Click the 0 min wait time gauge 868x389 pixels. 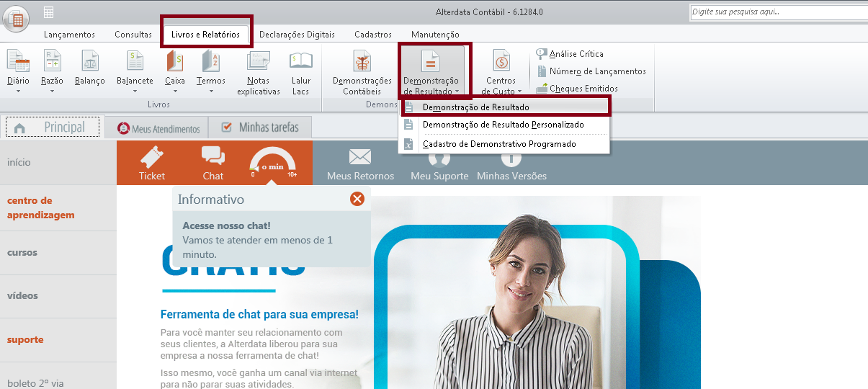click(273, 164)
